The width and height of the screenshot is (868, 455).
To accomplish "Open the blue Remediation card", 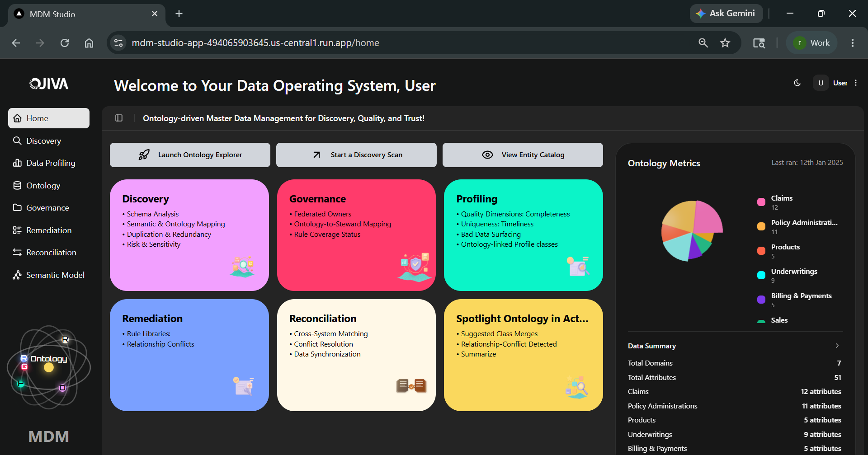I will (x=189, y=355).
